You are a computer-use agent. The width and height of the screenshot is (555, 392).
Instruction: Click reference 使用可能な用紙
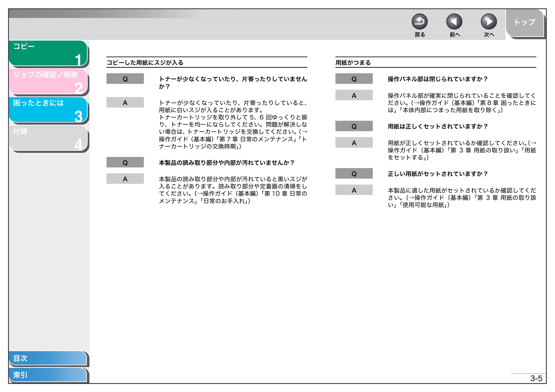pos(423,205)
